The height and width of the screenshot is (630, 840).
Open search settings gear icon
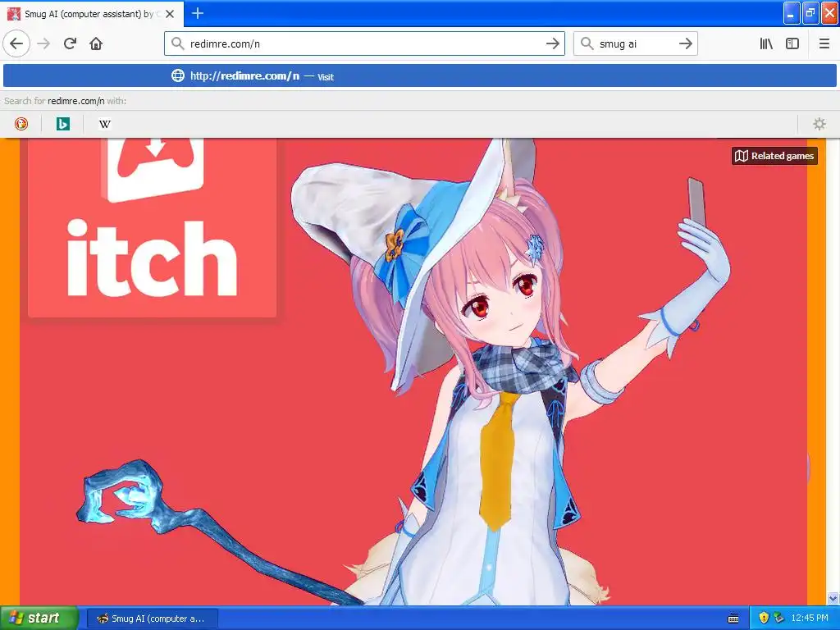pyautogui.click(x=819, y=124)
